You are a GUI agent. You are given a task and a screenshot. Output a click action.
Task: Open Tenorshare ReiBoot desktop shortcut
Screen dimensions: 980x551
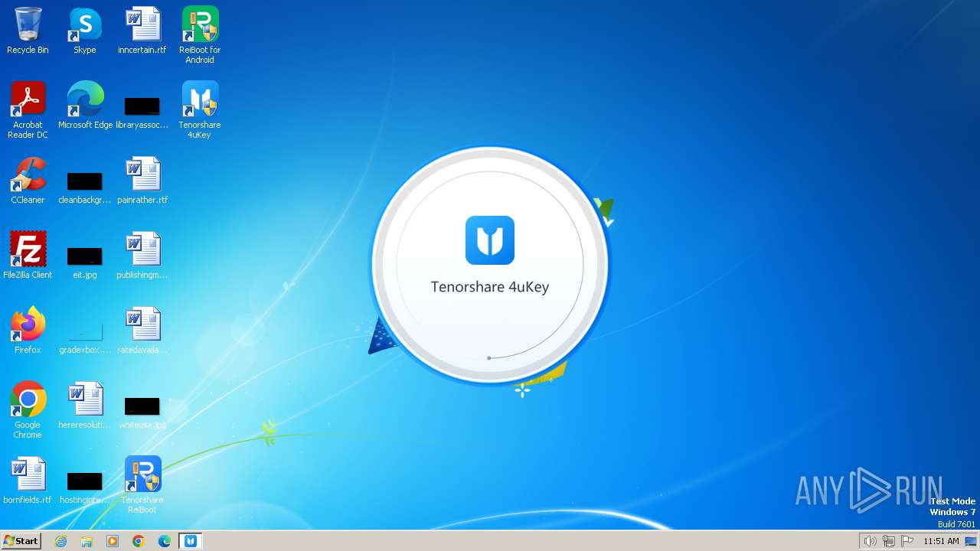[x=142, y=484]
